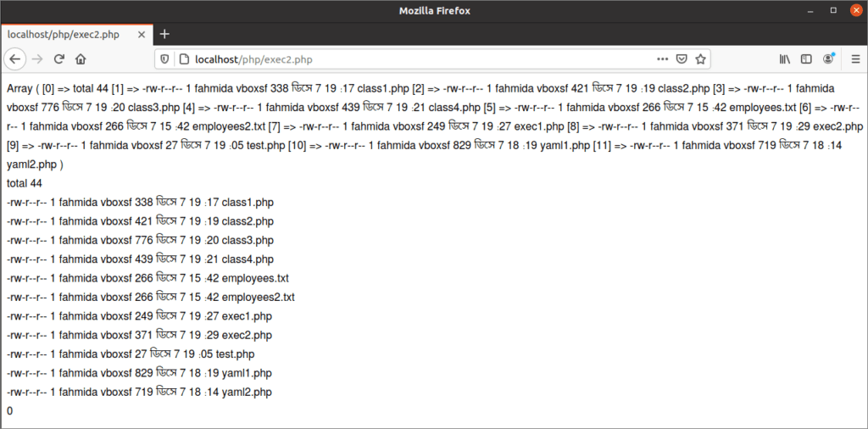
Task: Reload the current page
Action: tap(59, 59)
